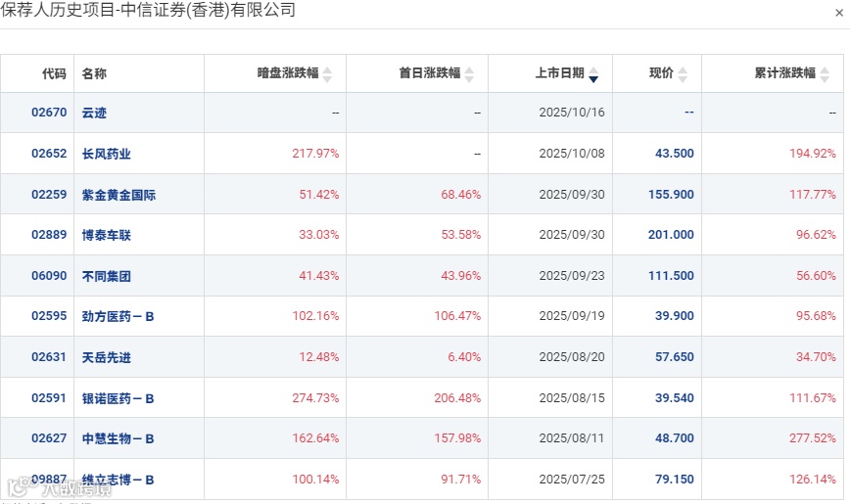Screen dimensions: 850x504
Task: Select current price 79.150
Action: tap(675, 480)
